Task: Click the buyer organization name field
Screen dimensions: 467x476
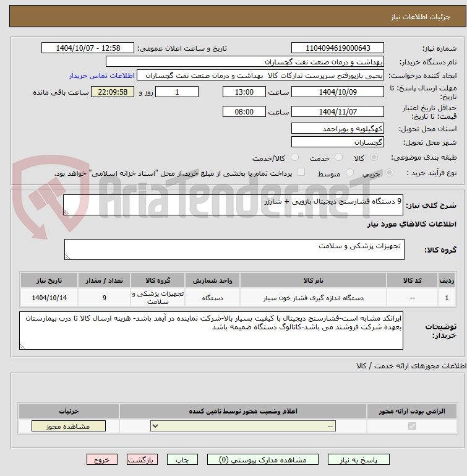Action: pyautogui.click(x=245, y=62)
